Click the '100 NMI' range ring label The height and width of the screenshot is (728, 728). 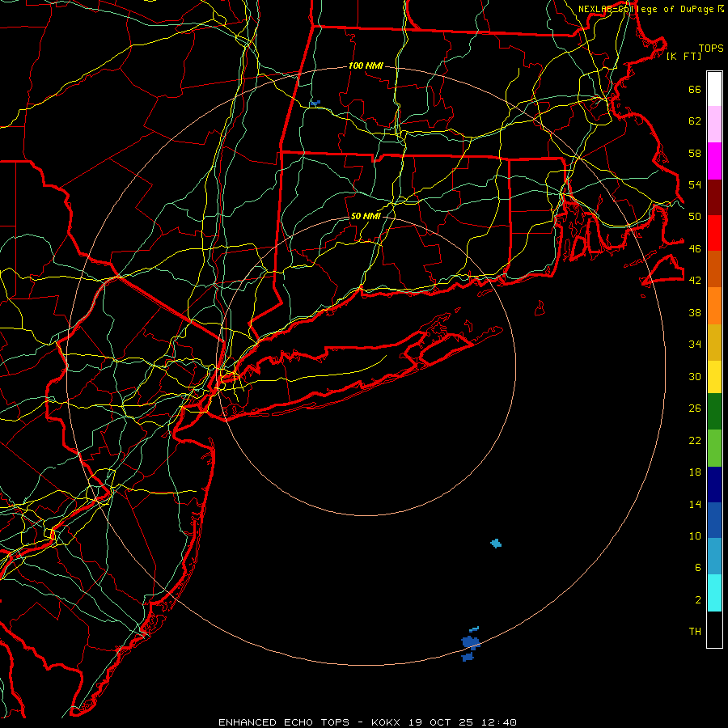tap(366, 66)
